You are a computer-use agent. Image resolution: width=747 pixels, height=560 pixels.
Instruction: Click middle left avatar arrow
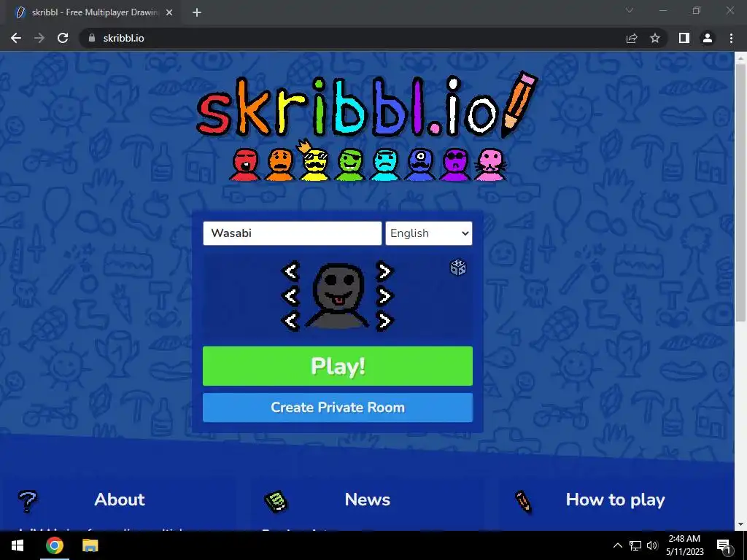tap(291, 296)
